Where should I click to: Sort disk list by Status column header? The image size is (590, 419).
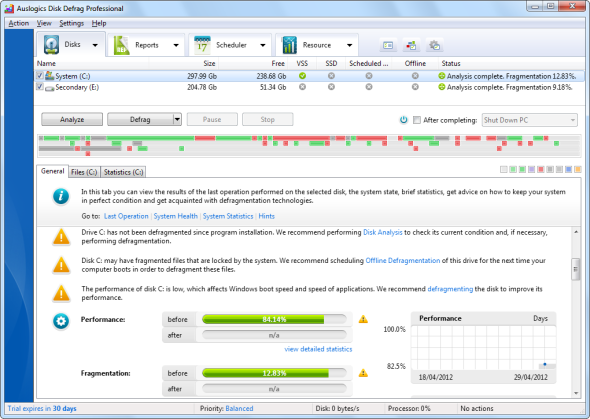[x=511, y=64]
